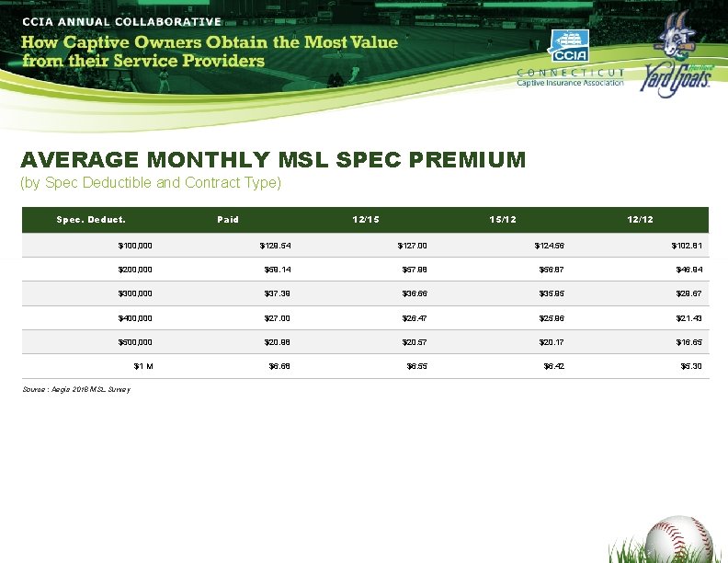The width and height of the screenshot is (728, 563).
Task: Click the '$500,000' deductible cell
Action: tap(135, 342)
